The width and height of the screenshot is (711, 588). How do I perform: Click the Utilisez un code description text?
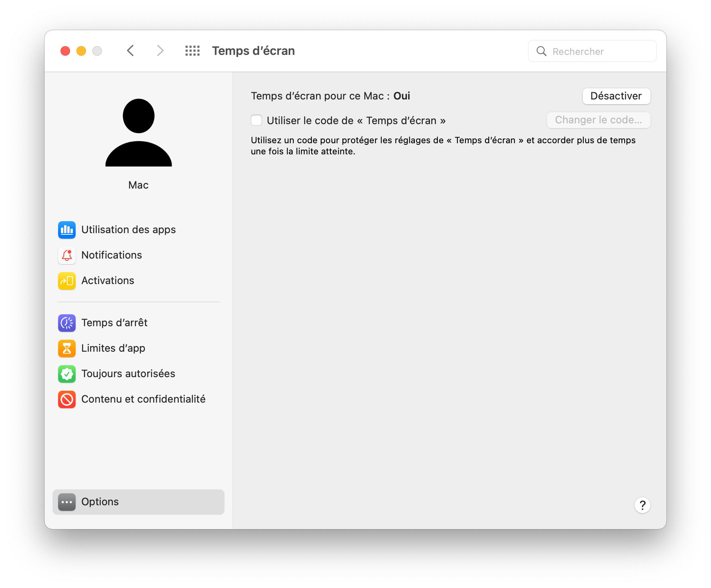click(443, 146)
